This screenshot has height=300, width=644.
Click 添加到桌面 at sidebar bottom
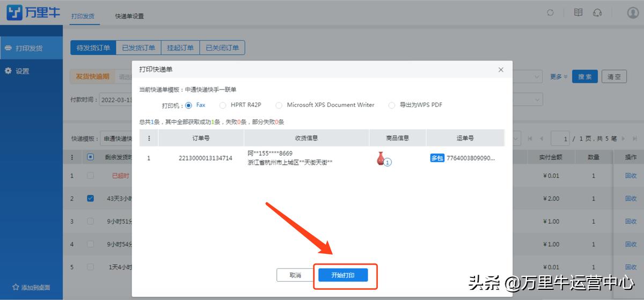31,288
